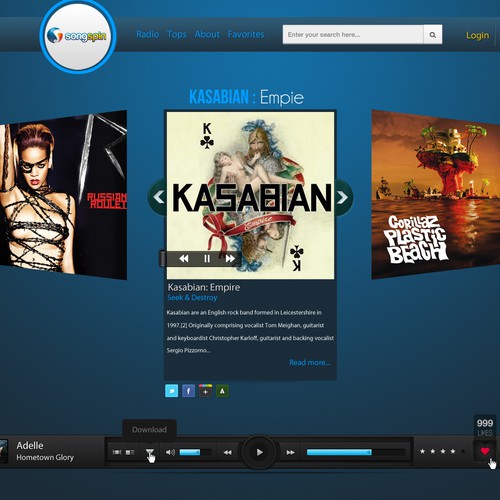Image resolution: width=500 pixels, height=500 pixels.
Task: Click the large round Play button
Action: (x=259, y=452)
